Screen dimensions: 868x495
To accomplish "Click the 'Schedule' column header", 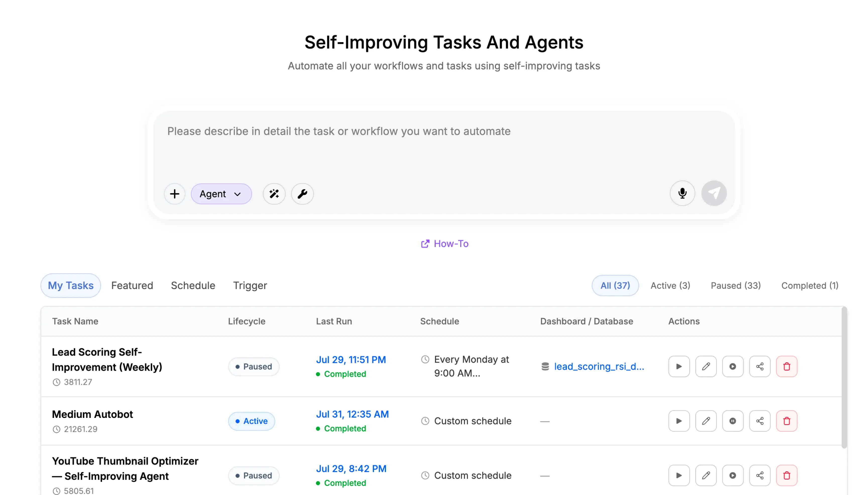I will [x=439, y=321].
